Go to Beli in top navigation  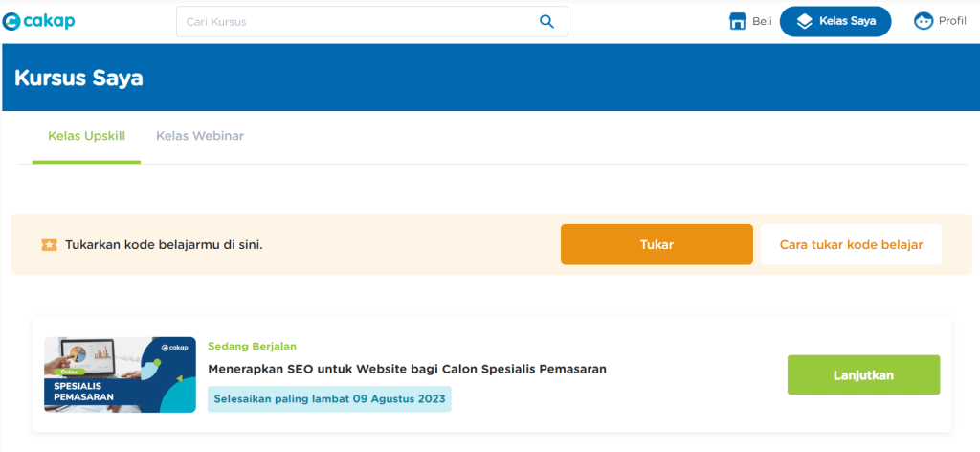pyautogui.click(x=762, y=21)
